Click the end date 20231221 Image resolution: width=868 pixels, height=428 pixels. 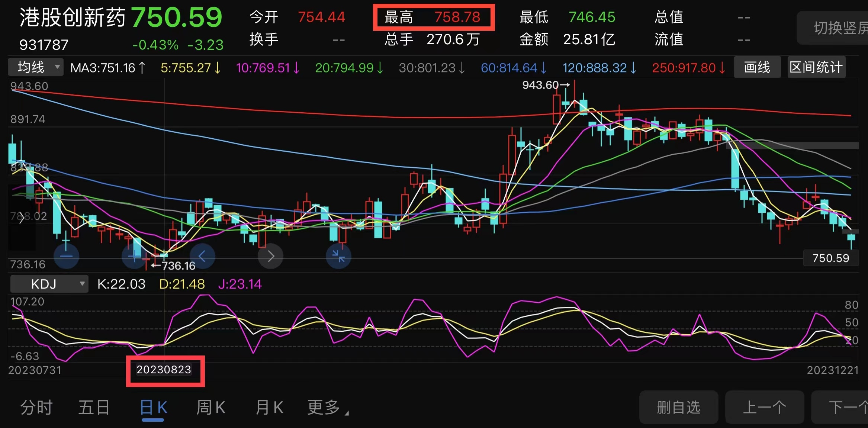pyautogui.click(x=833, y=370)
